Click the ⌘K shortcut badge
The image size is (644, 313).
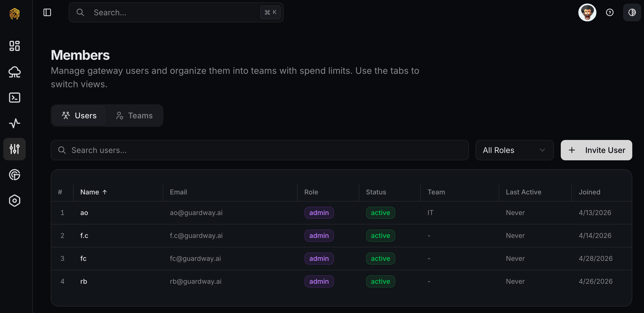pyautogui.click(x=270, y=12)
